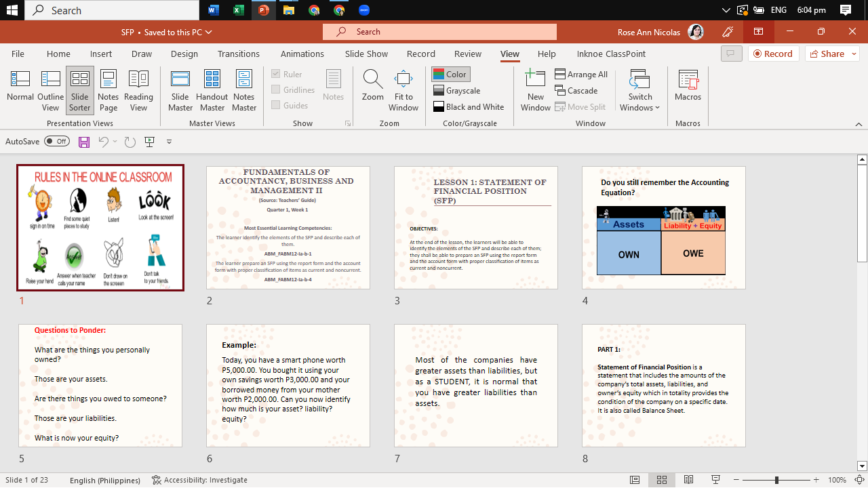Switch to the Insert tab
The height and width of the screenshot is (488, 868).
[x=101, y=54]
